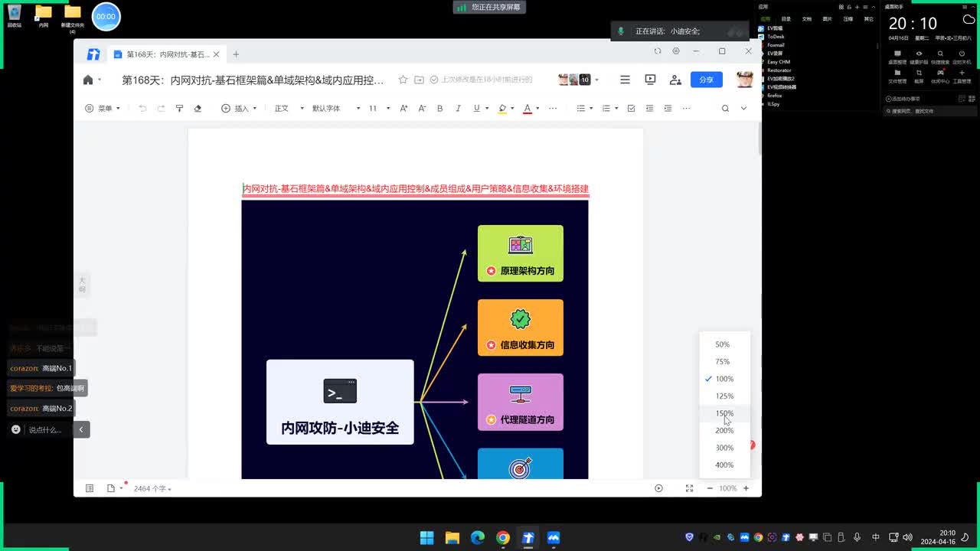This screenshot has width=980, height=551.
Task: Toggle underline formatting
Action: point(476,109)
